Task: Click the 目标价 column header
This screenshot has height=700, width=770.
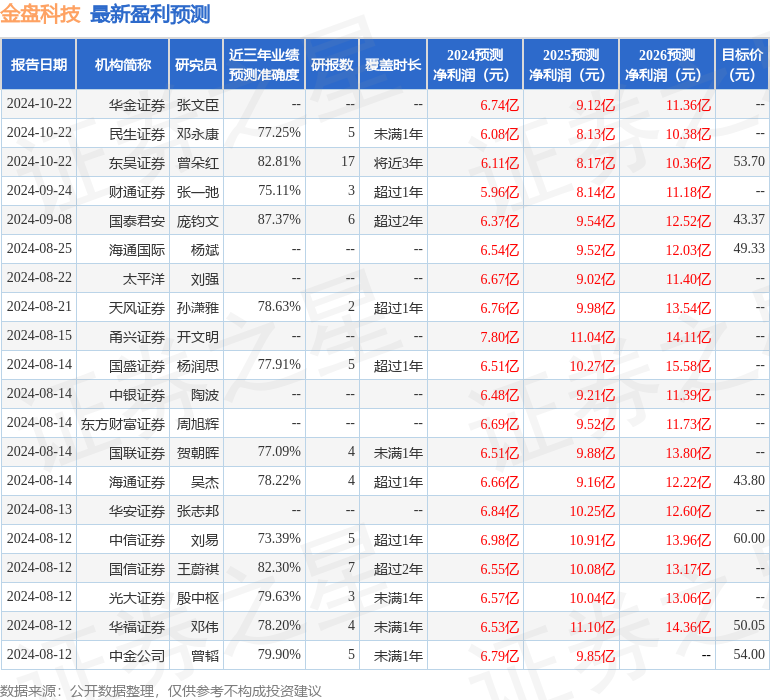Action: (742, 65)
